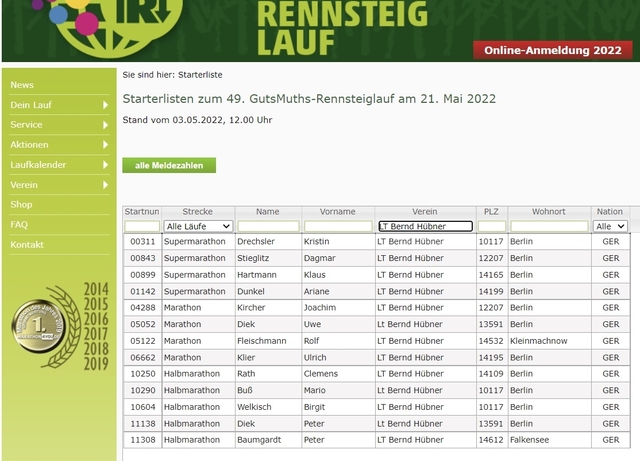Focus the Name filter field
The image size is (640, 461).
268,226
